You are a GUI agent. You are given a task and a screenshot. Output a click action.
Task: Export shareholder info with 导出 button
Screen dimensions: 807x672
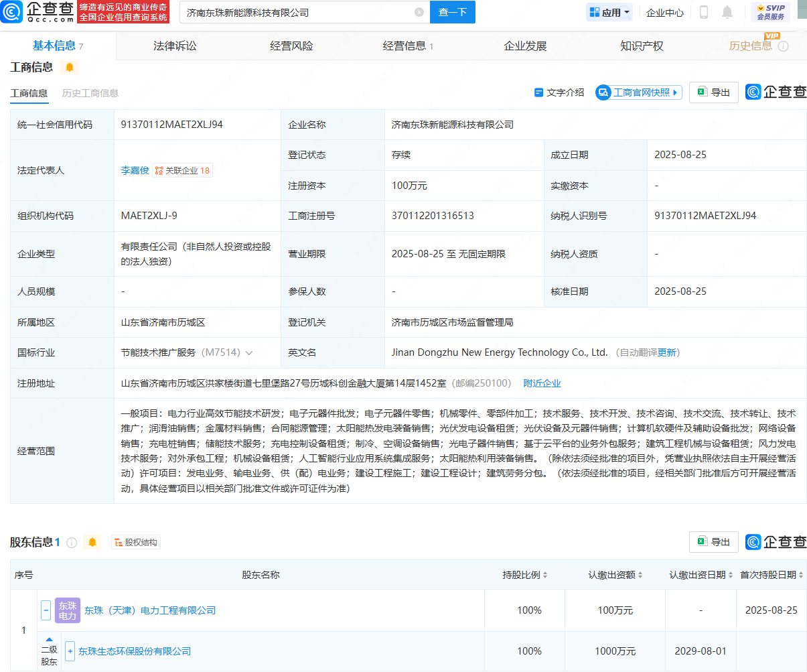pyautogui.click(x=714, y=542)
